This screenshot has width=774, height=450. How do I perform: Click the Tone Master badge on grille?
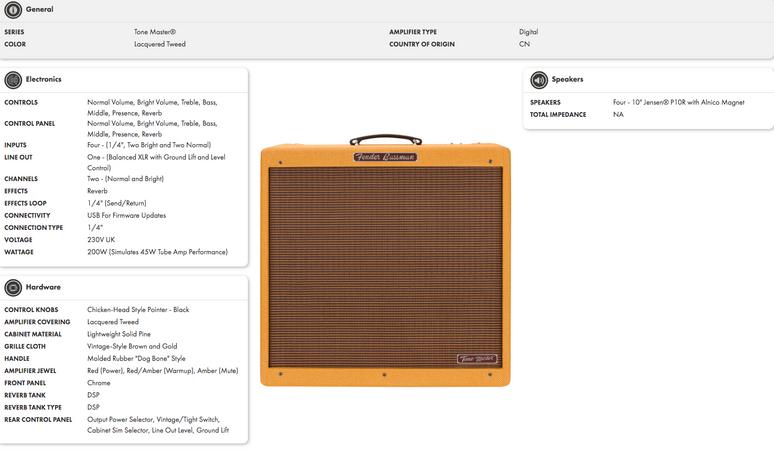(x=478, y=358)
